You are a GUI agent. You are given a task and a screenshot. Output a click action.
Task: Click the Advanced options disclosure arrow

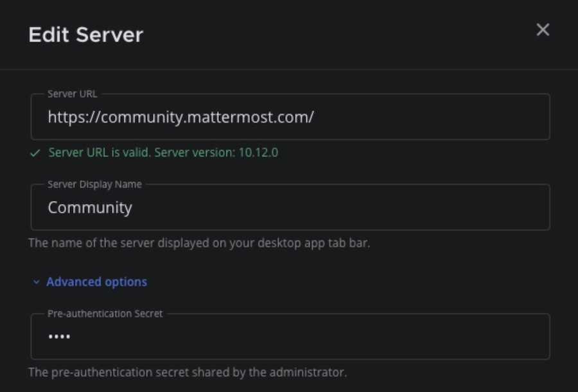click(x=35, y=281)
